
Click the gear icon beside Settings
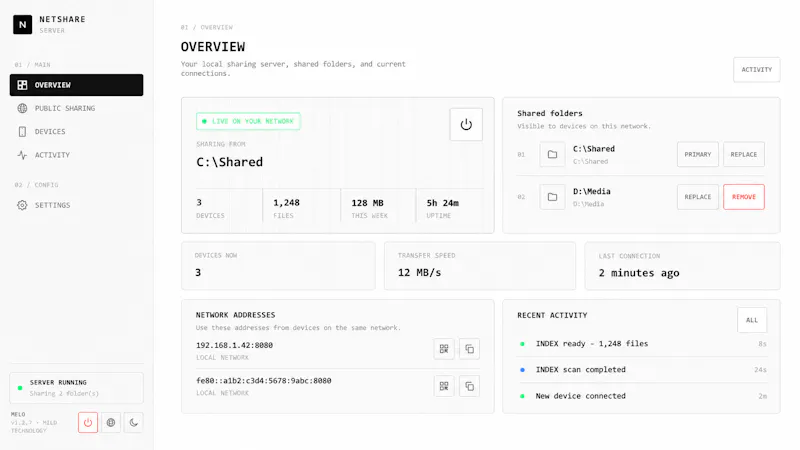[22, 205]
